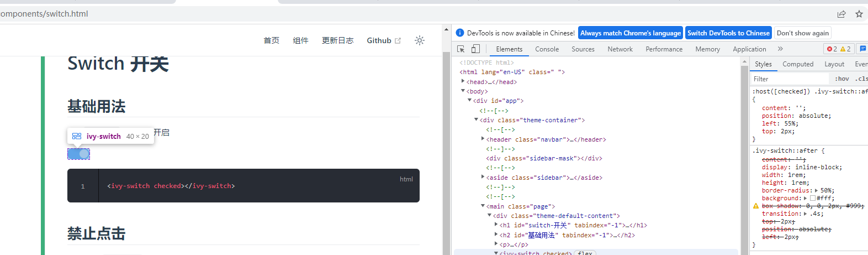Open the Elements tab

click(509, 49)
